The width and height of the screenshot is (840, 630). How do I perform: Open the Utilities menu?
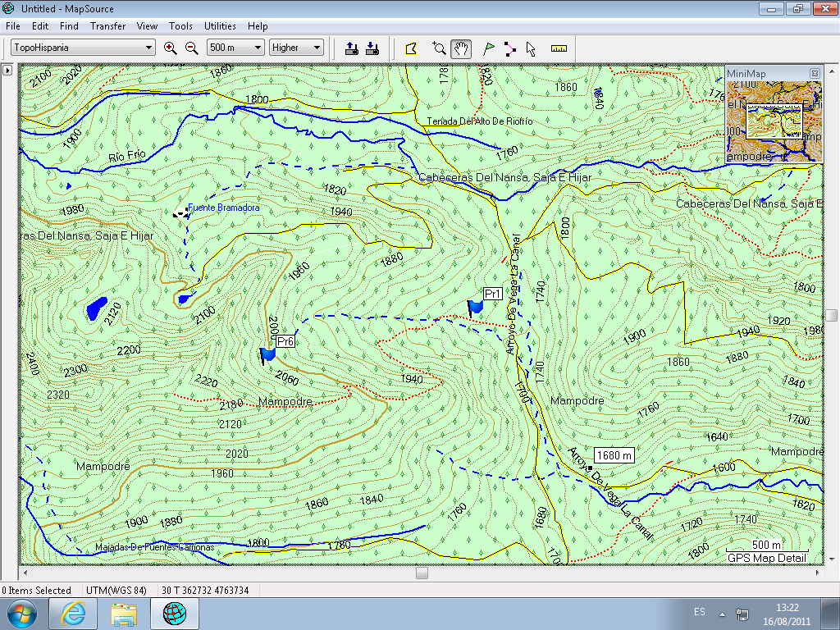pos(220,26)
